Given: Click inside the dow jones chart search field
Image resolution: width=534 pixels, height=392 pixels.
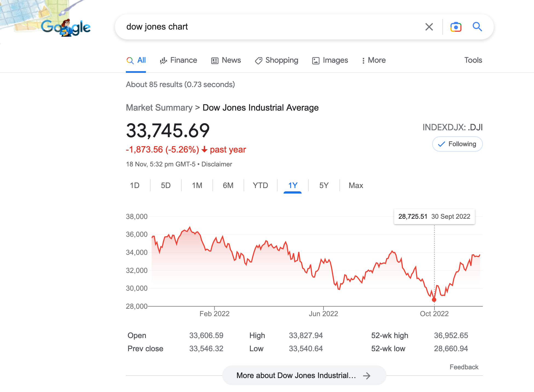Looking at the screenshot, I should (271, 27).
